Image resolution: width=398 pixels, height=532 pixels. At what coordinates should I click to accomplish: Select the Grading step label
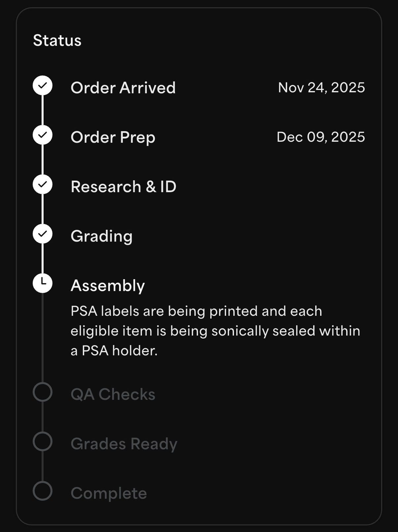[102, 236]
